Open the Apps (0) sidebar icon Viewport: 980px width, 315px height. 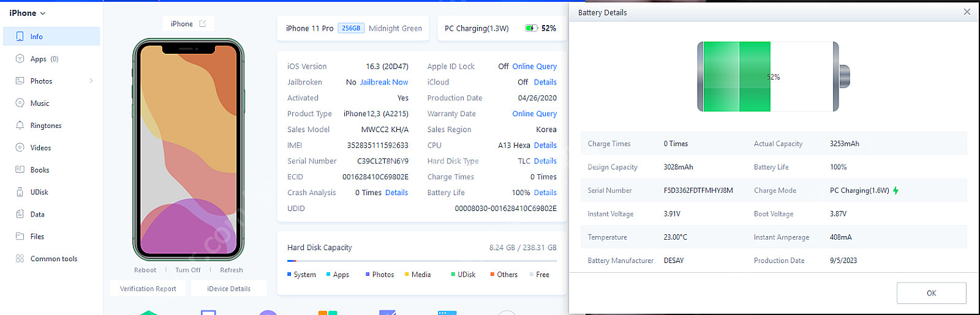(20, 59)
